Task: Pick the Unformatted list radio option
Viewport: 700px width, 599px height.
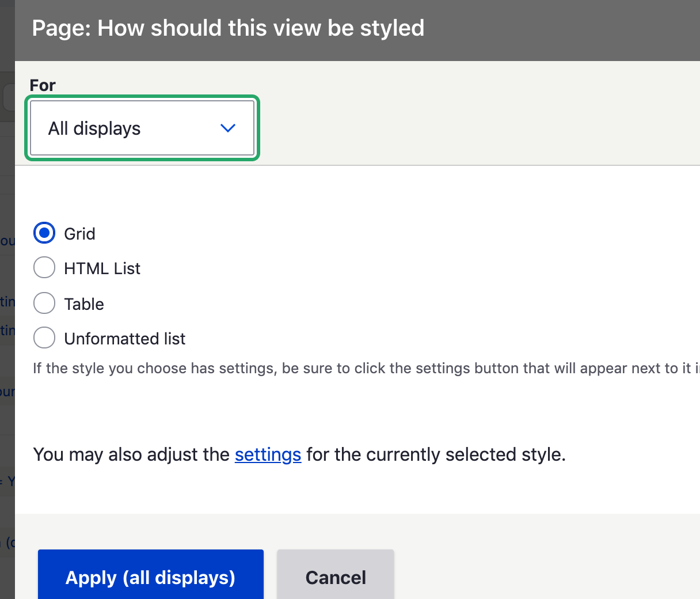Action: click(44, 338)
